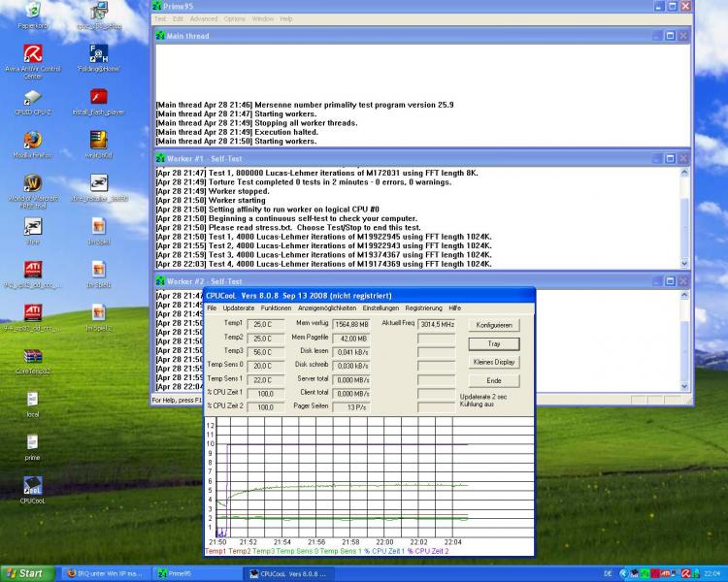Image resolution: width=728 pixels, height=582 pixels.
Task: Open the Test menu in Prime95
Action: pyautogui.click(x=160, y=19)
